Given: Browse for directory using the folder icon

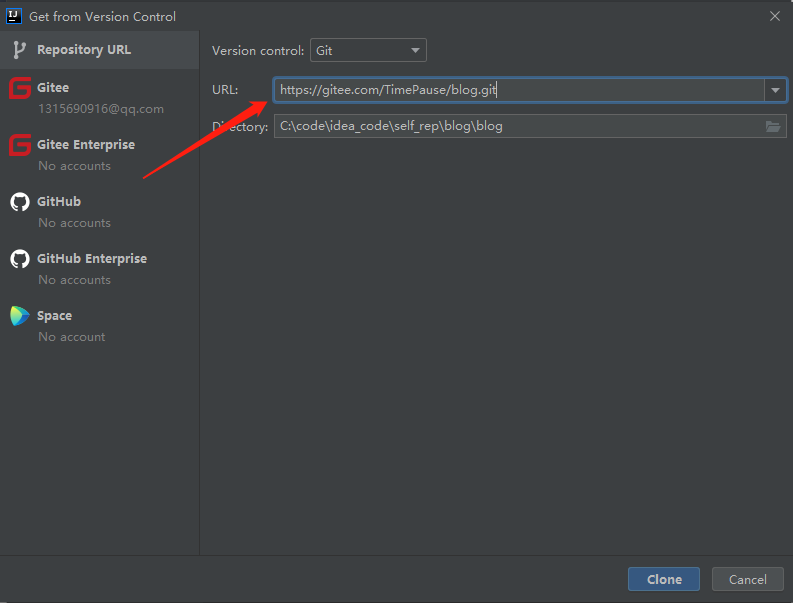Looking at the screenshot, I should (773, 126).
